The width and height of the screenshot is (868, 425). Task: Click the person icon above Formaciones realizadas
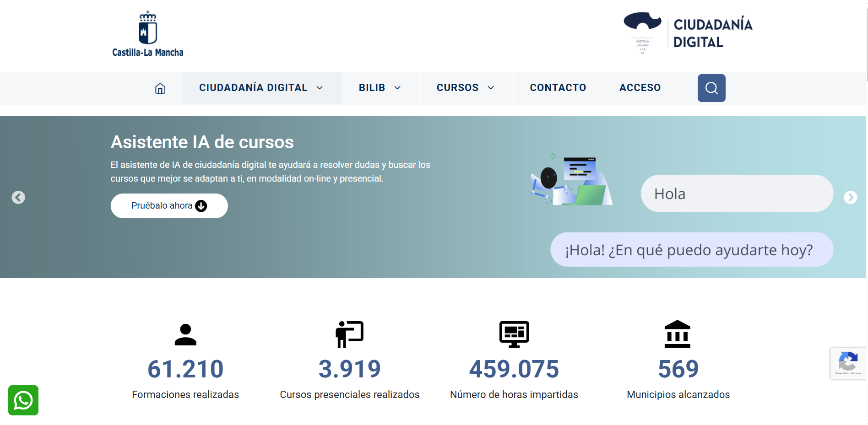click(x=185, y=334)
